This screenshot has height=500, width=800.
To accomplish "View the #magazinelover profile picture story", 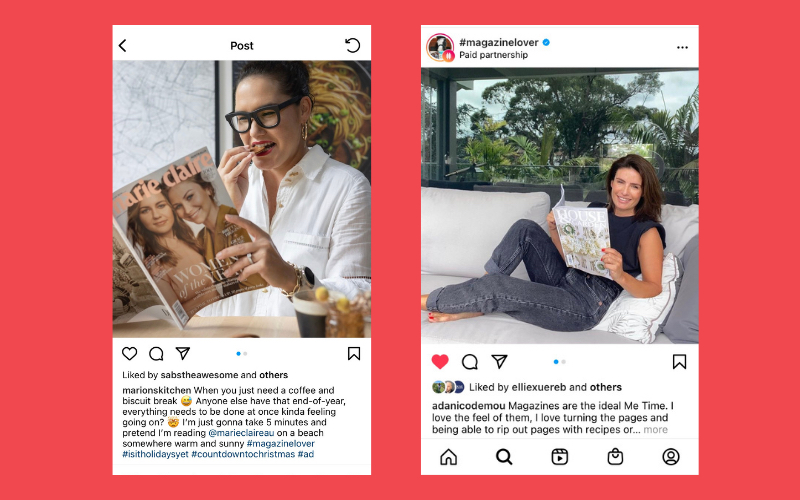I will pyautogui.click(x=440, y=48).
